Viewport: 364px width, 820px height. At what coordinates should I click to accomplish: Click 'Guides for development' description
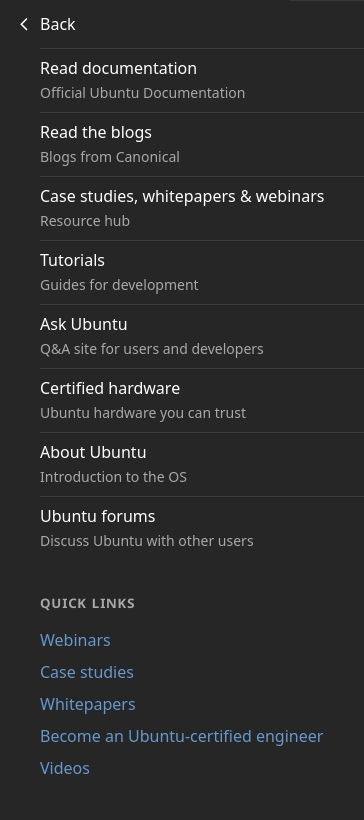click(119, 285)
